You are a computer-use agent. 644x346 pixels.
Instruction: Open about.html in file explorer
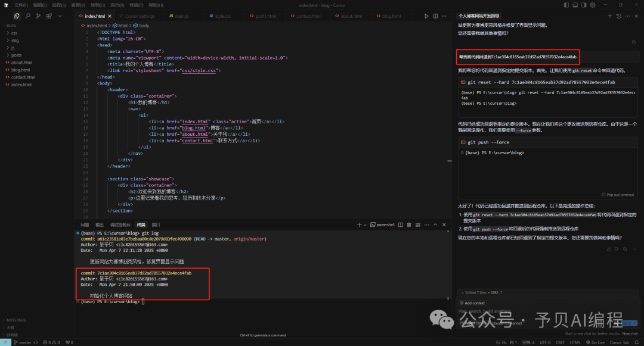(x=21, y=63)
